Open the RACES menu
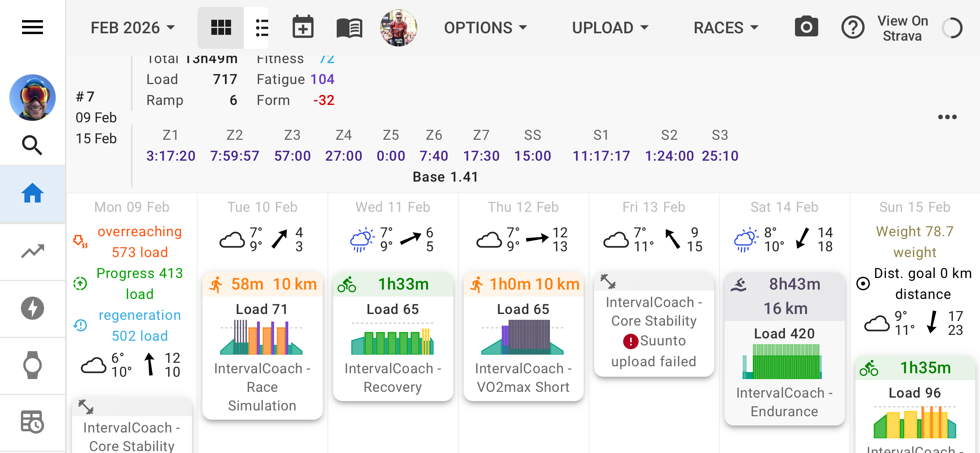Screen dimensions: 980x453 tap(725, 27)
